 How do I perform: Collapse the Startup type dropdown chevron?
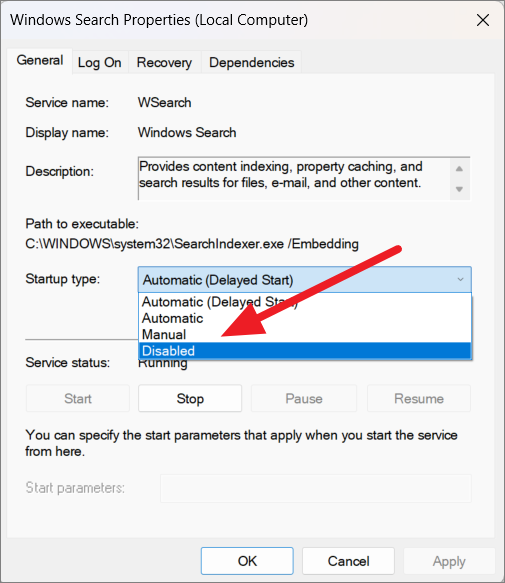tap(460, 279)
